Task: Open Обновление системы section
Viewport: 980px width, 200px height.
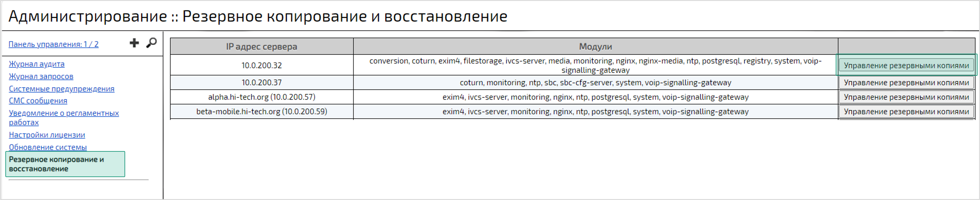Action: click(x=48, y=147)
